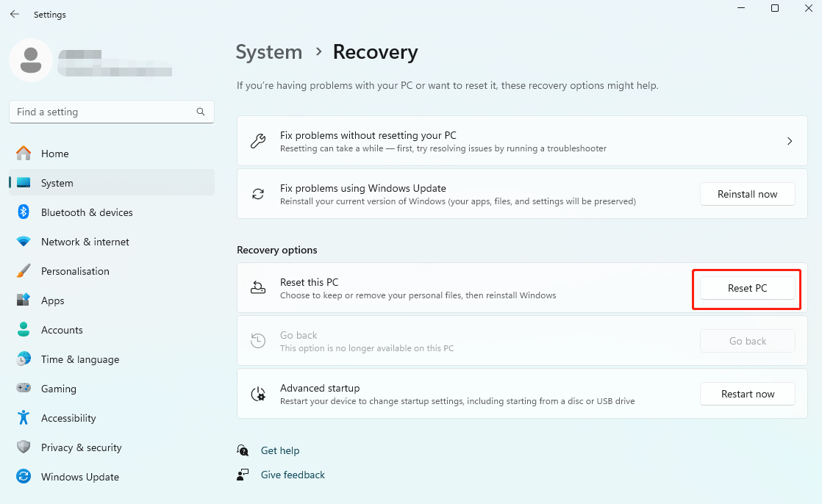The height and width of the screenshot is (504, 822).
Task: Click the Windows Update sync icon
Action: point(24,476)
